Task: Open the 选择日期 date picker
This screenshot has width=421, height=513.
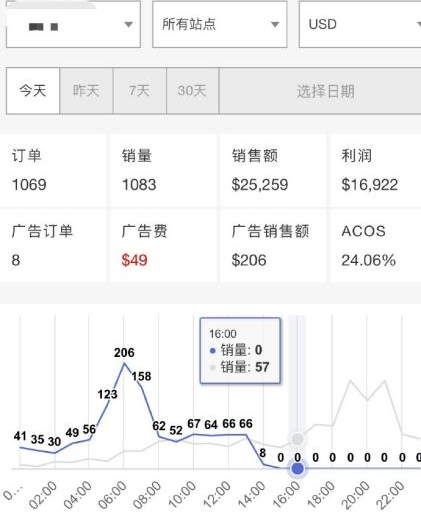Action: (320, 91)
